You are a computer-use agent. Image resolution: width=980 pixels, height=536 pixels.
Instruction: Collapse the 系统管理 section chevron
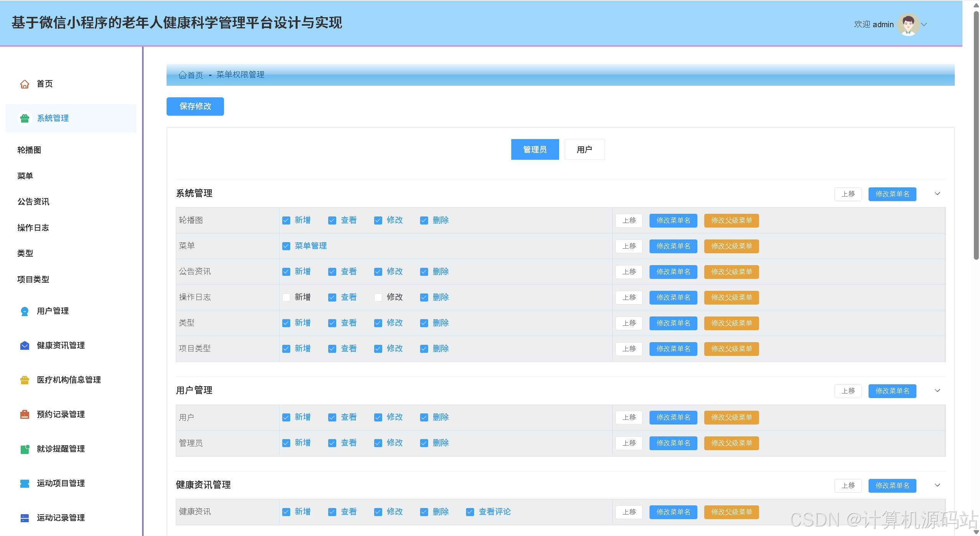pos(937,193)
